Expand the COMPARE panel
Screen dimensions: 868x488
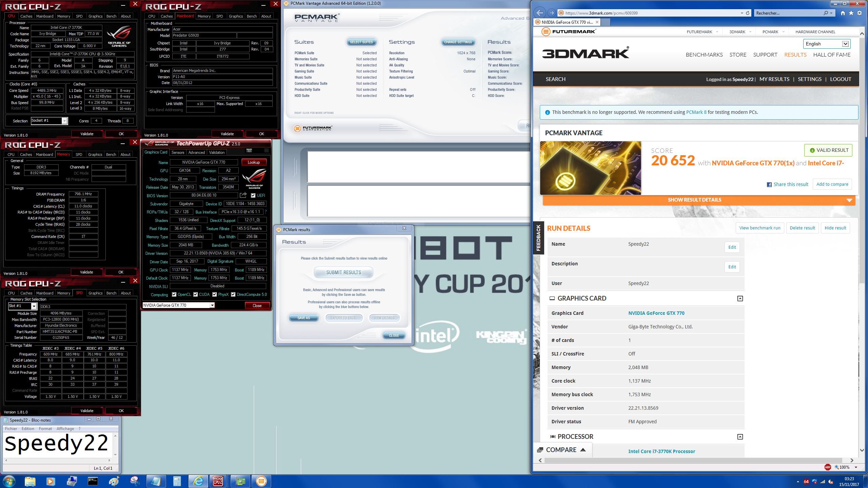(x=562, y=450)
